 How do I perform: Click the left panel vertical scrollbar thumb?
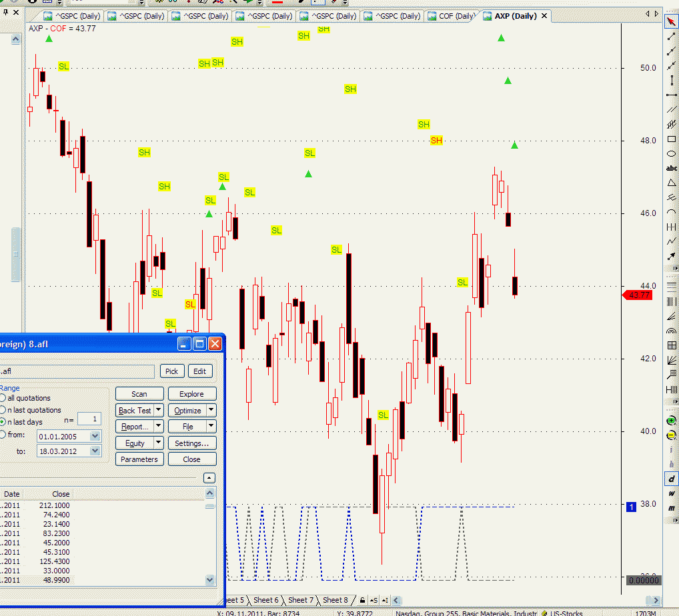pos(15,254)
